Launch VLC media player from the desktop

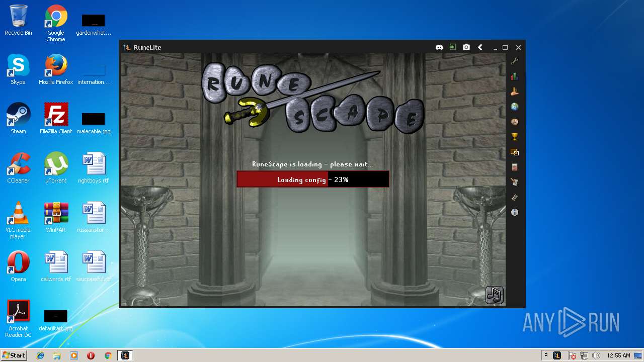tap(18, 221)
